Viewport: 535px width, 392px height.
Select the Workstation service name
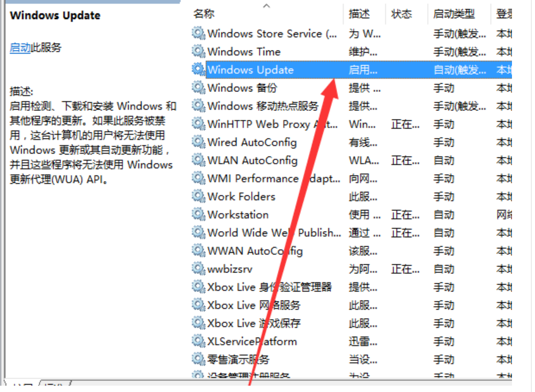(x=238, y=215)
